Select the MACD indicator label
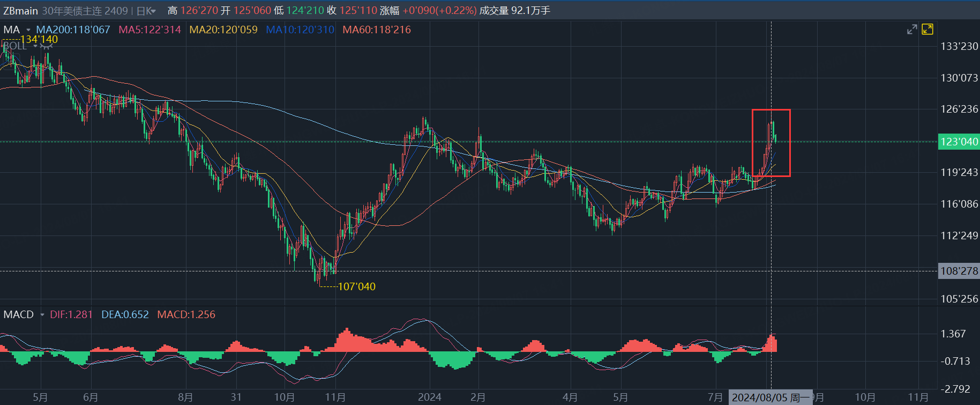 click(x=19, y=315)
